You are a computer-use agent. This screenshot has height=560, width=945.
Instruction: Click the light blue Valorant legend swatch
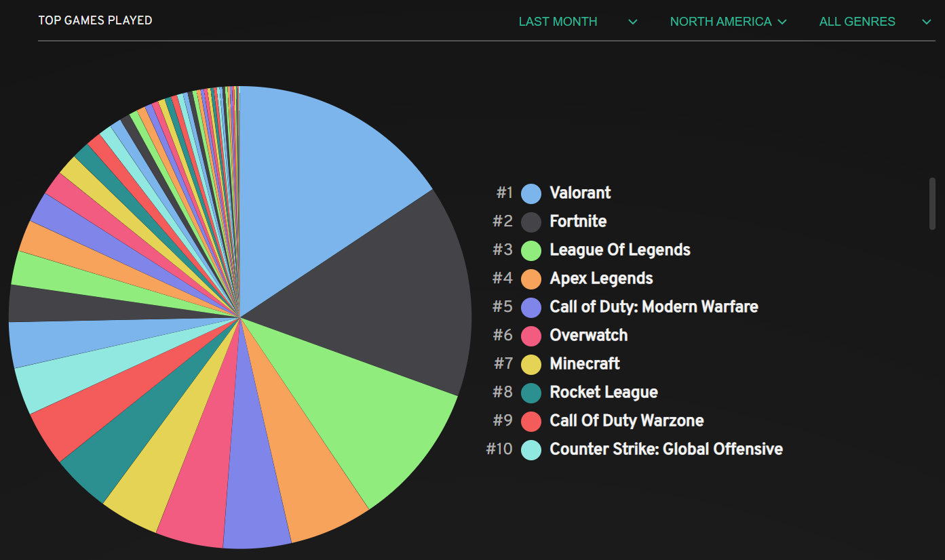pyautogui.click(x=531, y=193)
